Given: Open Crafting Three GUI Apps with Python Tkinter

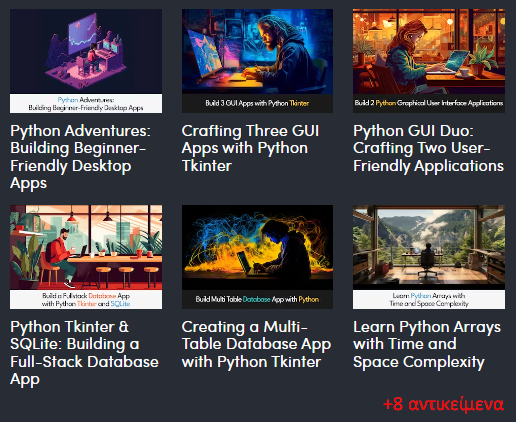Looking at the screenshot, I should click(250, 148).
